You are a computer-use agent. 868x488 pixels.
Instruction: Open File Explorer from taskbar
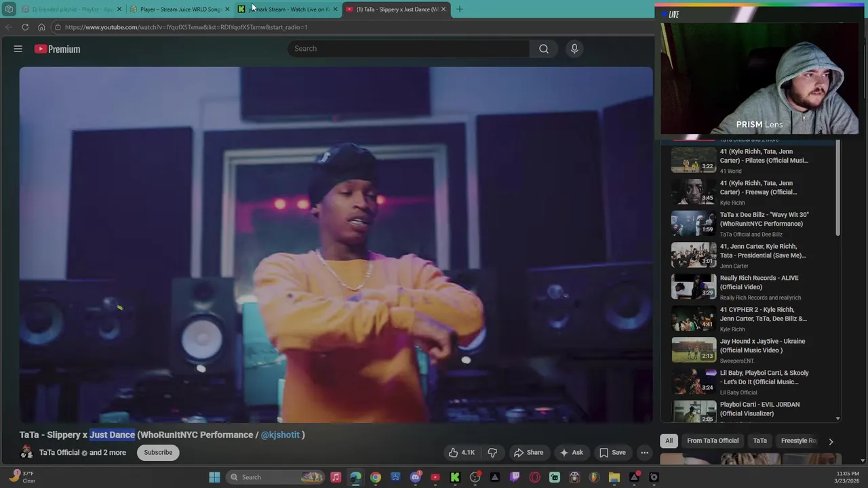[614, 477]
